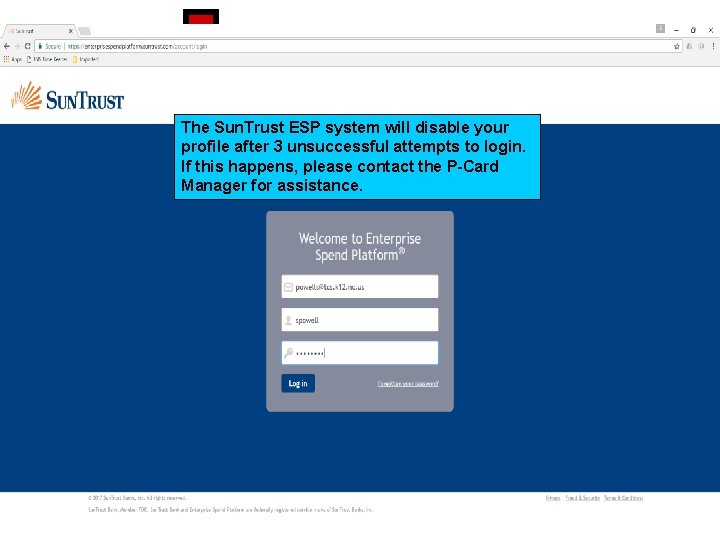The width and height of the screenshot is (720, 540).
Task: Click the browser forward arrow
Action: [x=17, y=46]
